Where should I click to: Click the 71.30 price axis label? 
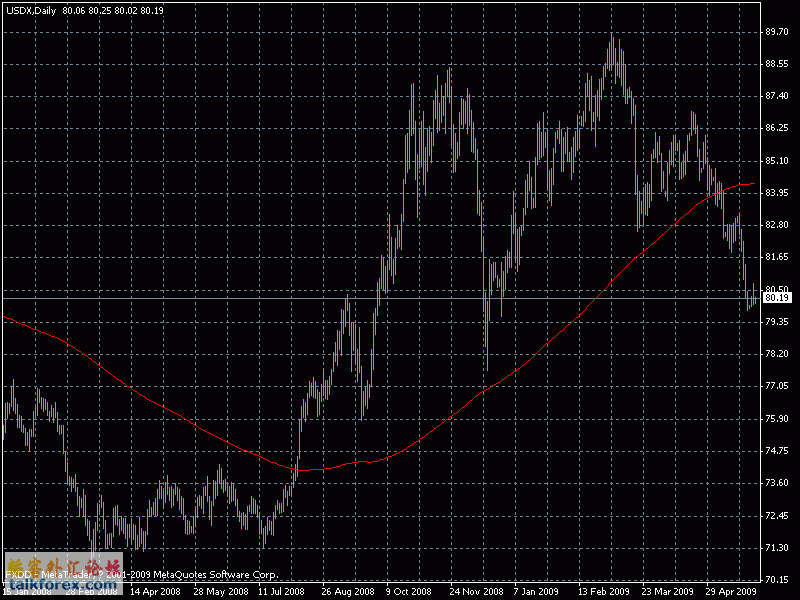tap(776, 548)
